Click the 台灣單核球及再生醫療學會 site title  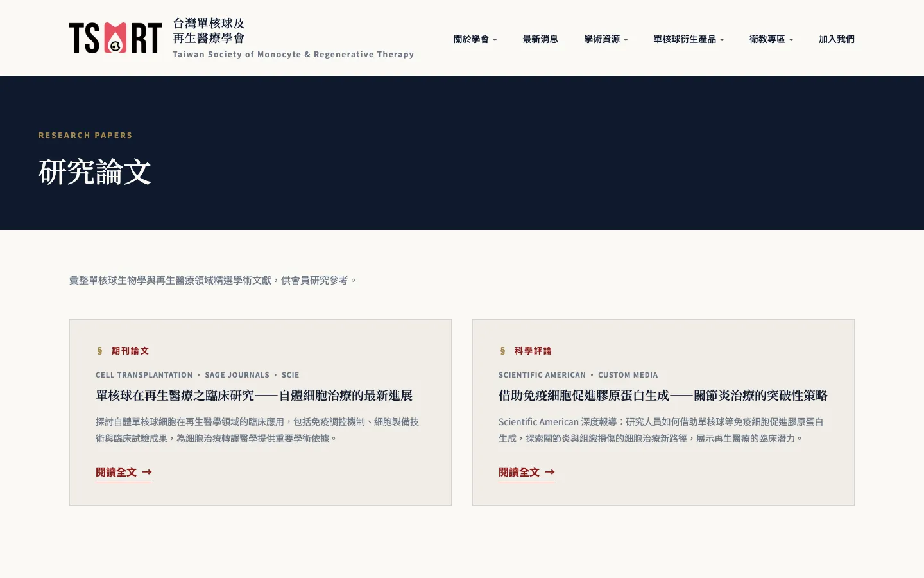(x=209, y=31)
